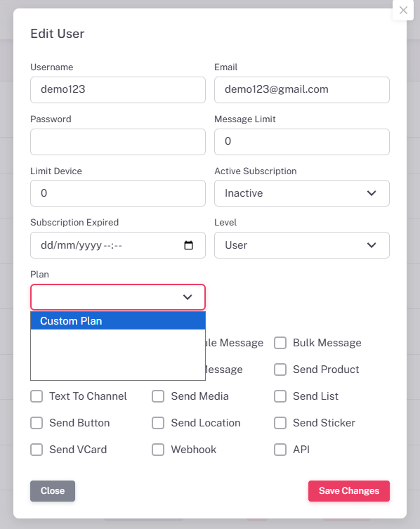Tick the Send Product checkbox
This screenshot has width=420, height=529.
point(280,370)
